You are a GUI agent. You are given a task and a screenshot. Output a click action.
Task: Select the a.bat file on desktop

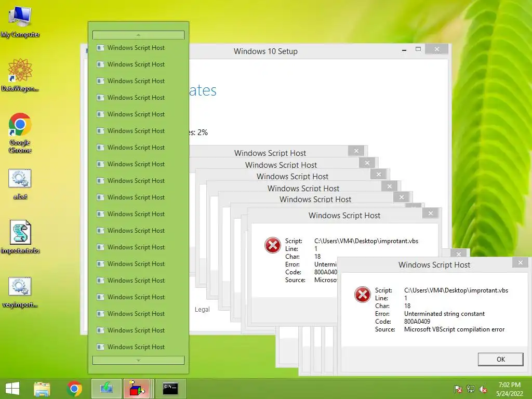[x=20, y=184]
